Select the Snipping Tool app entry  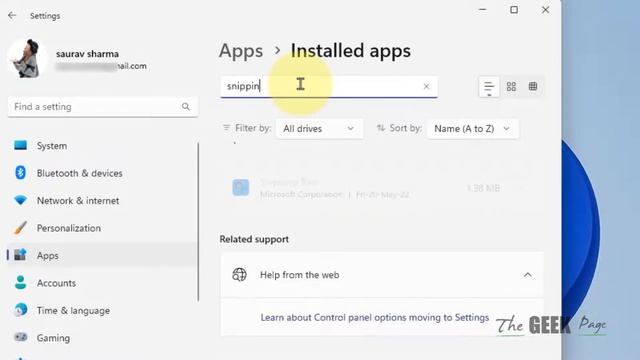tap(382, 188)
